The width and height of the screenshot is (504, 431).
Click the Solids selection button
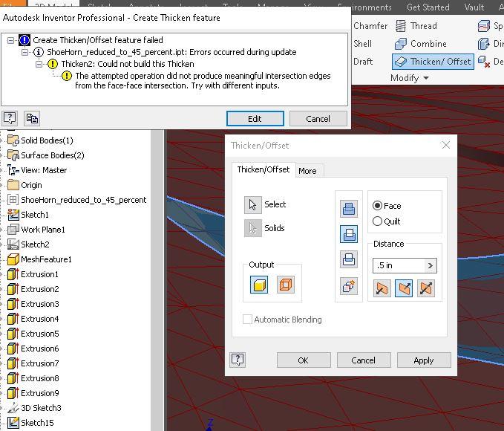252,228
